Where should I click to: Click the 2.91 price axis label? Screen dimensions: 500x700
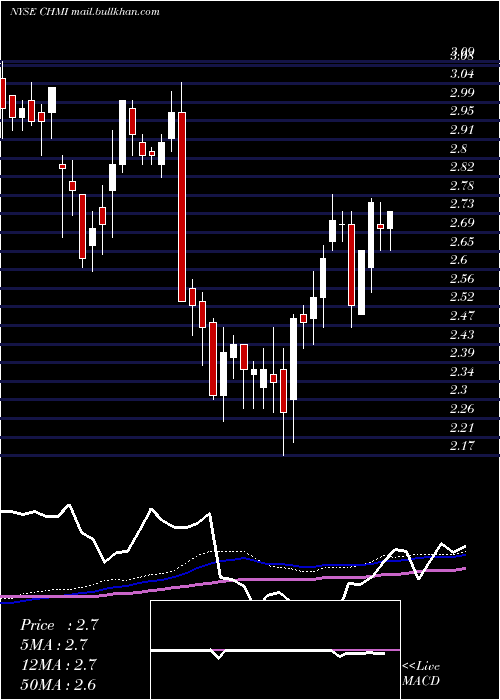(462, 129)
